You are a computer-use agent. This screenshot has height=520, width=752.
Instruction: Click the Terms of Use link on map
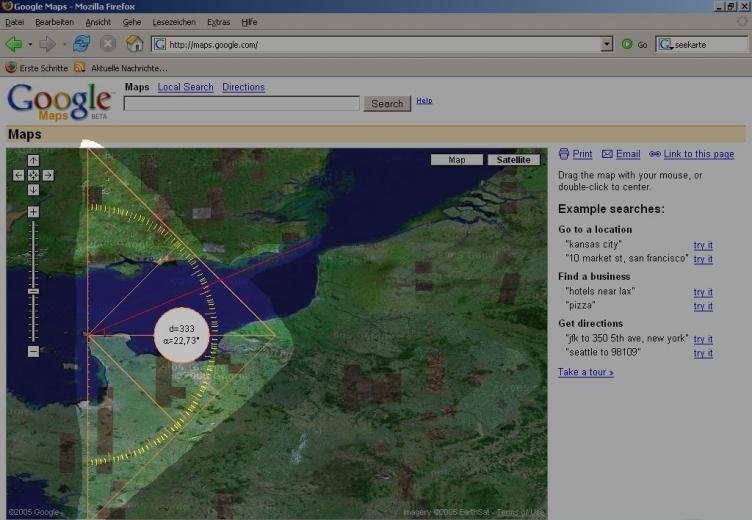click(521, 513)
